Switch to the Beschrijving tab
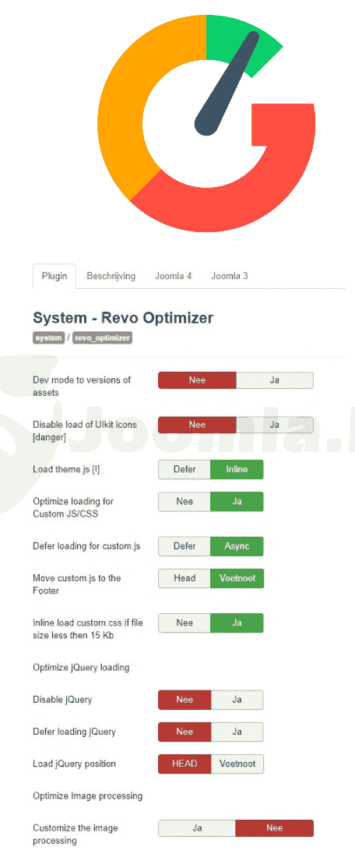The width and height of the screenshot is (355, 868). pyautogui.click(x=111, y=276)
